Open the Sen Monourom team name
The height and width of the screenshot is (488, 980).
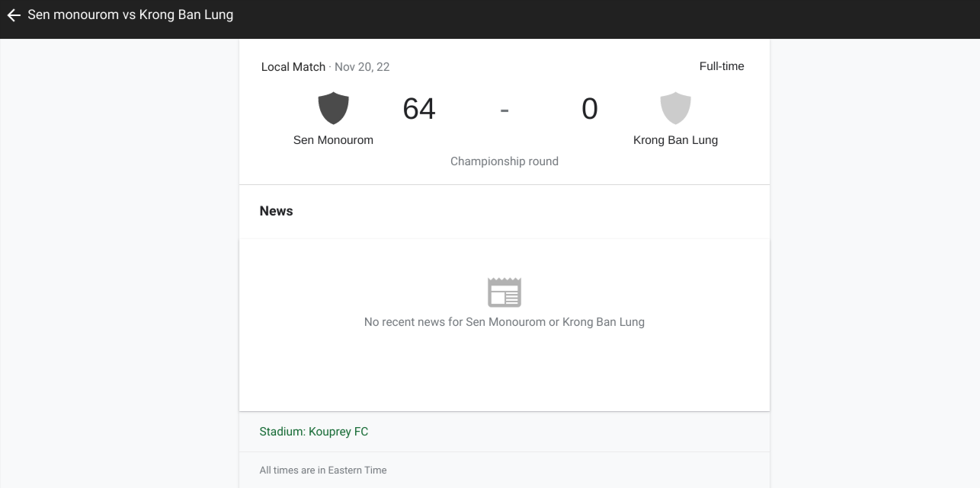coord(333,140)
